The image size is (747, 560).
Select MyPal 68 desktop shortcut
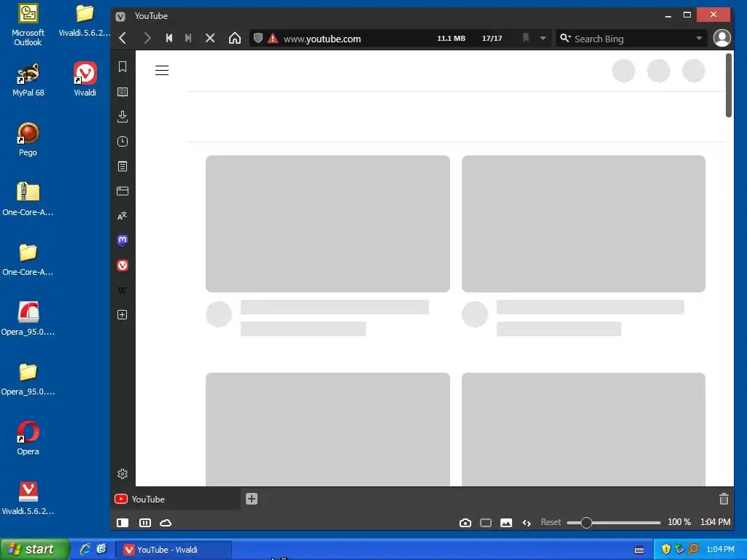[x=28, y=79]
